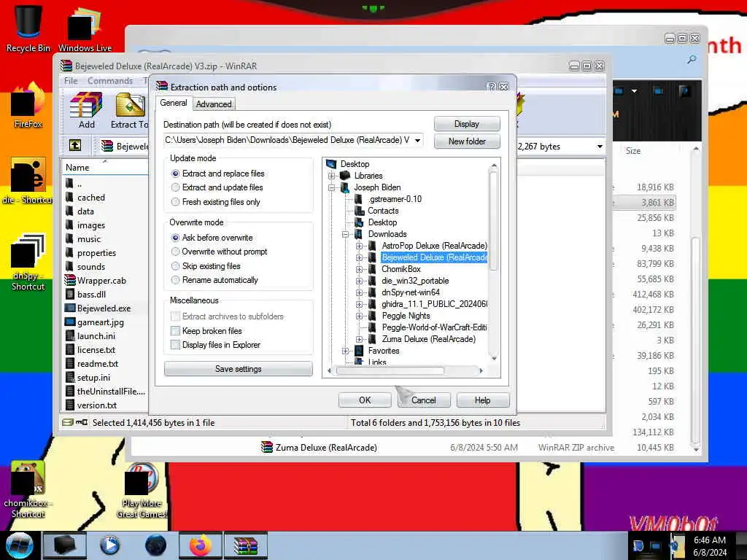
Task: Click the help question mark in extraction dialog
Action: [x=492, y=87]
